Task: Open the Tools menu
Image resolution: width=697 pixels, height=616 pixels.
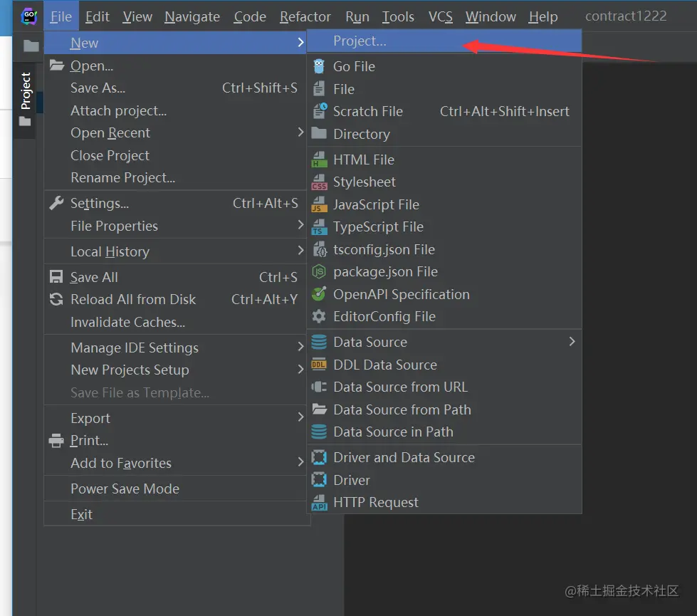Action: tap(398, 16)
